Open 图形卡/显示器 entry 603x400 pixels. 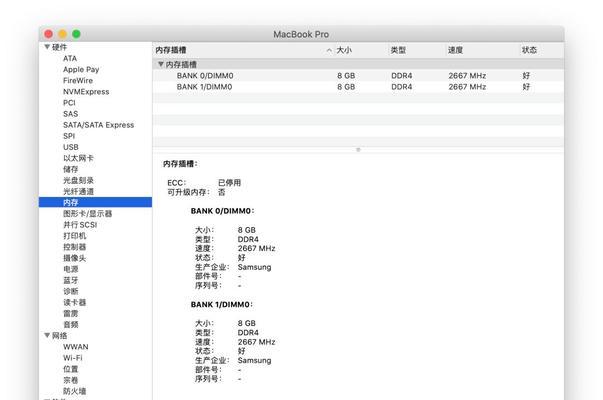click(88, 213)
